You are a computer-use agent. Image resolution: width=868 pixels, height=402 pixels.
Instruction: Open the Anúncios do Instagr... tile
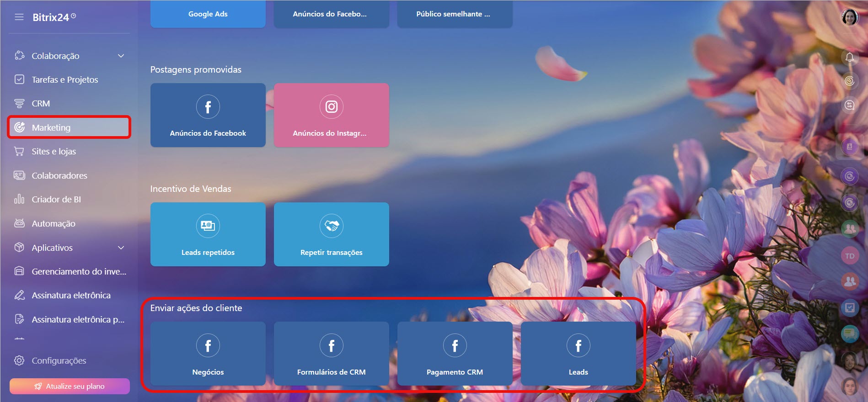point(332,115)
